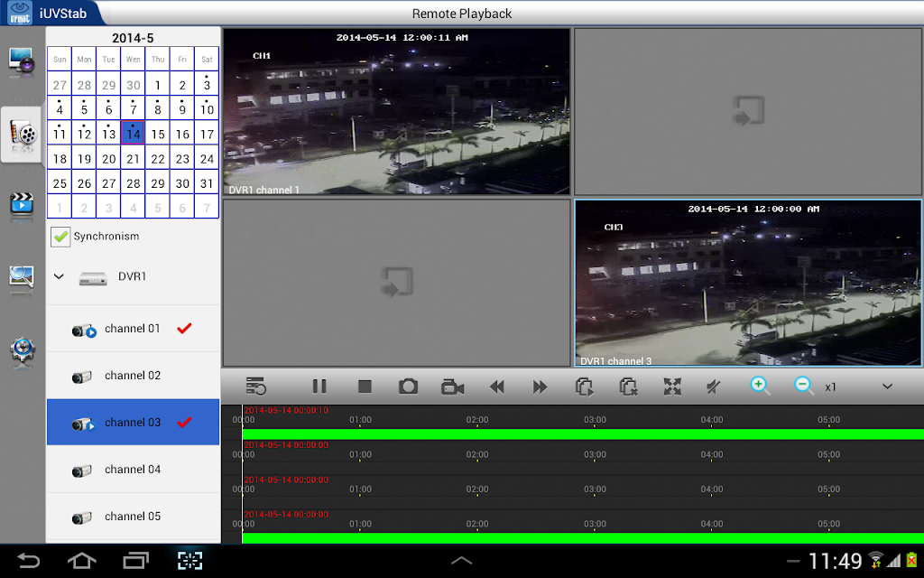The image size is (924, 578).
Task: Select date 15 in the calendar
Action: click(x=158, y=134)
